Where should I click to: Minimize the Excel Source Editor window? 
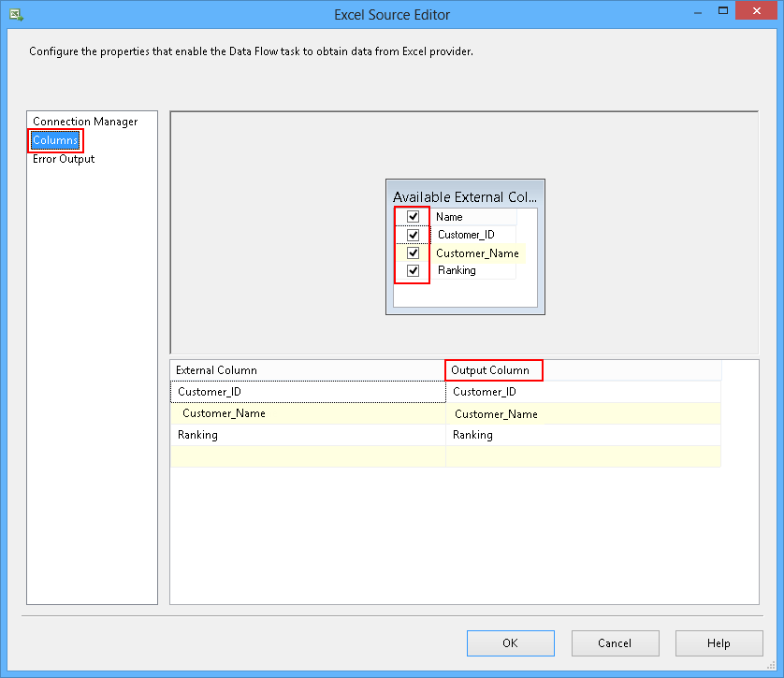coord(698,12)
